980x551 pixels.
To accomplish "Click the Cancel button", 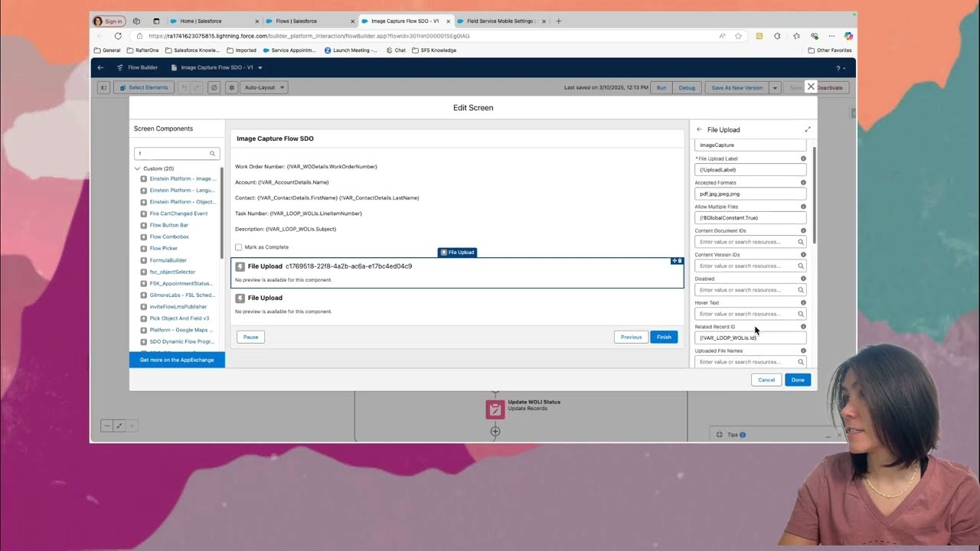I will (x=766, y=380).
